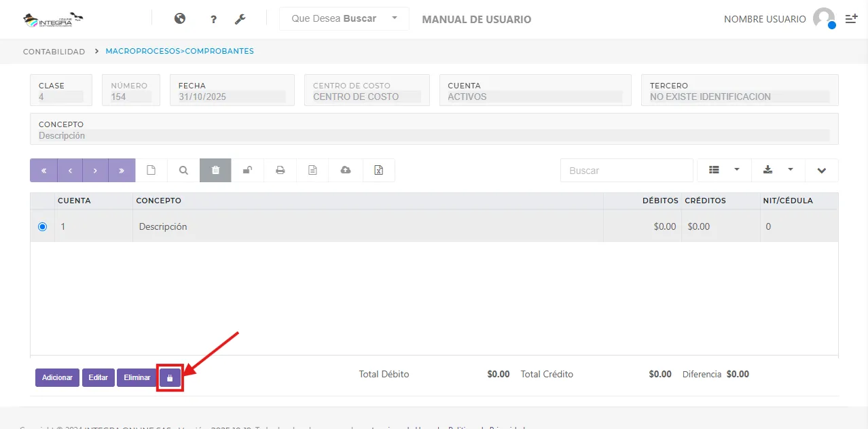Collapse the grid with the chevron dropdown
Screen dimensions: 868x429
[x=821, y=170]
